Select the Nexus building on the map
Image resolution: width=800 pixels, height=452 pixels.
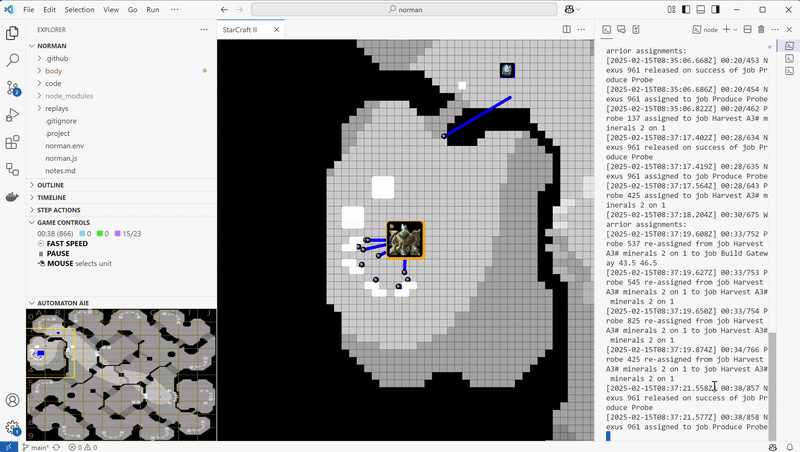[405, 240]
